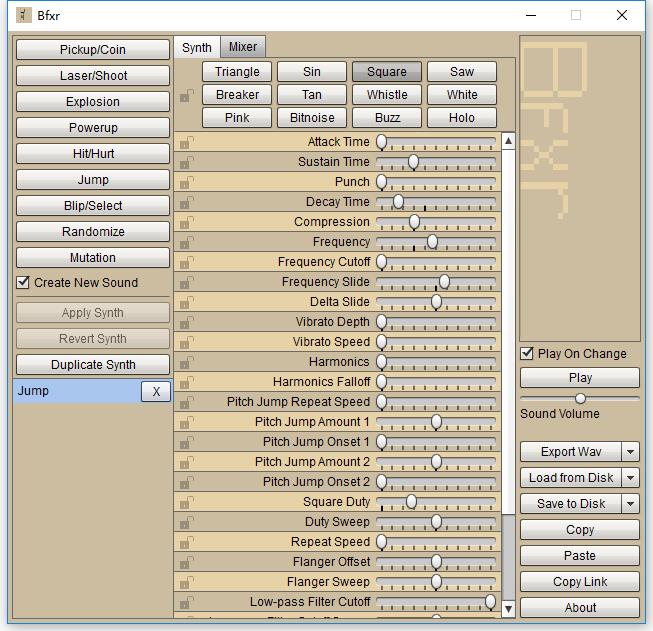Toggle the lock icon for Duty Sweep

(187, 522)
